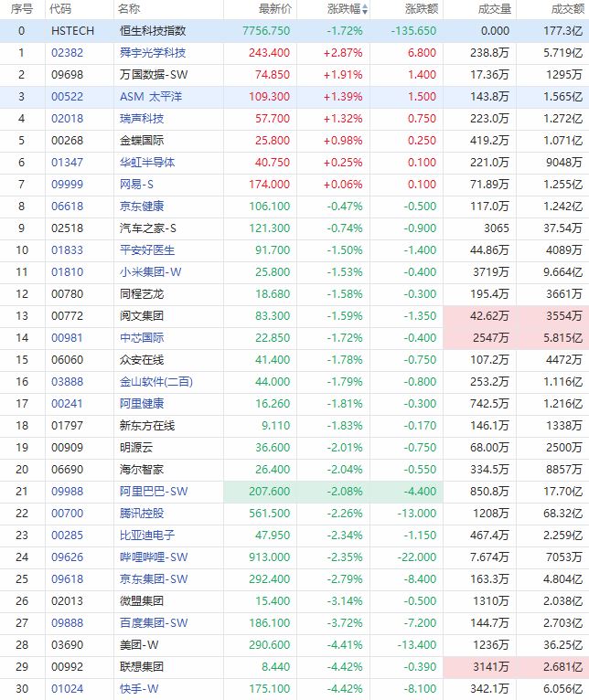589x700 pixels.
Task: Open 小米集团-W stock link
Action: 151,272
